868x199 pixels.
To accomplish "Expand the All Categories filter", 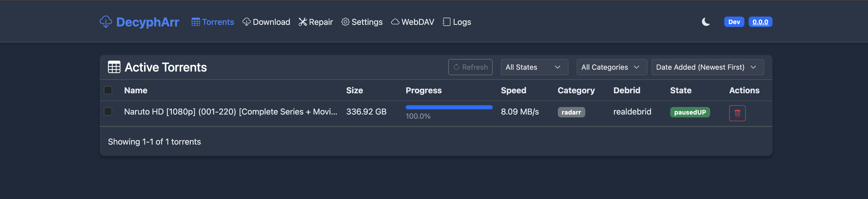I will pos(611,67).
